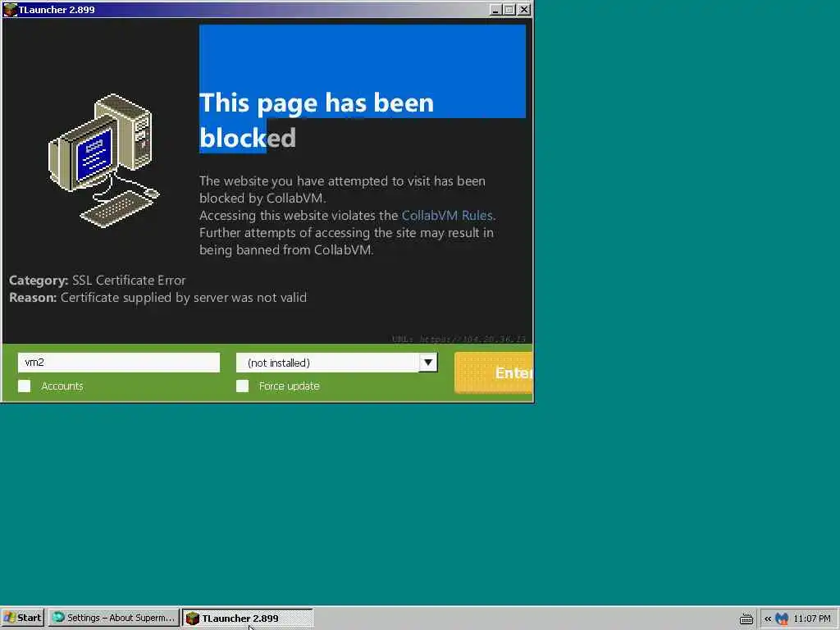Image resolution: width=840 pixels, height=630 pixels.
Task: Click the 11:07 PM clock
Action: [x=811, y=619]
